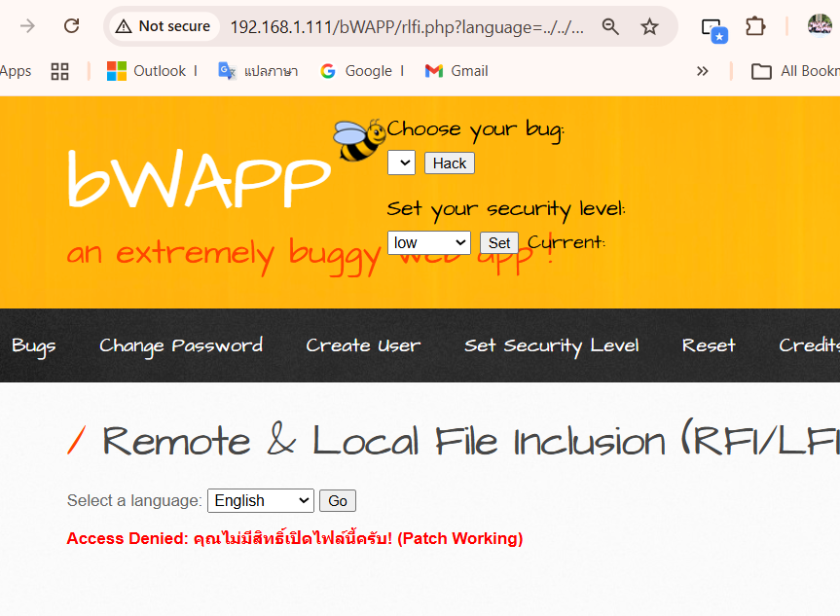Screen dimensions: 840x616
Task: Open the Extensions puzzle icon
Action: click(x=755, y=26)
